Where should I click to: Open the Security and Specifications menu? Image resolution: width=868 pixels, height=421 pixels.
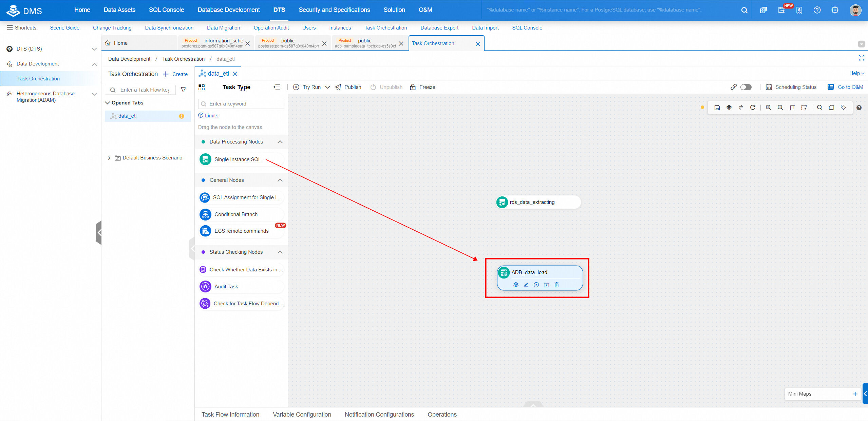click(x=334, y=10)
